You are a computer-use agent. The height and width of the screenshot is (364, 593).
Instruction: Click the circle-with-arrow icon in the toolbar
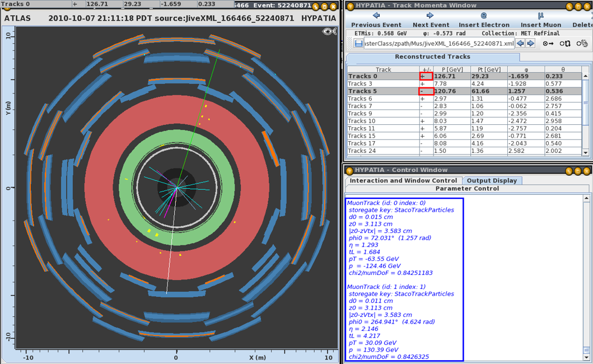548,44
